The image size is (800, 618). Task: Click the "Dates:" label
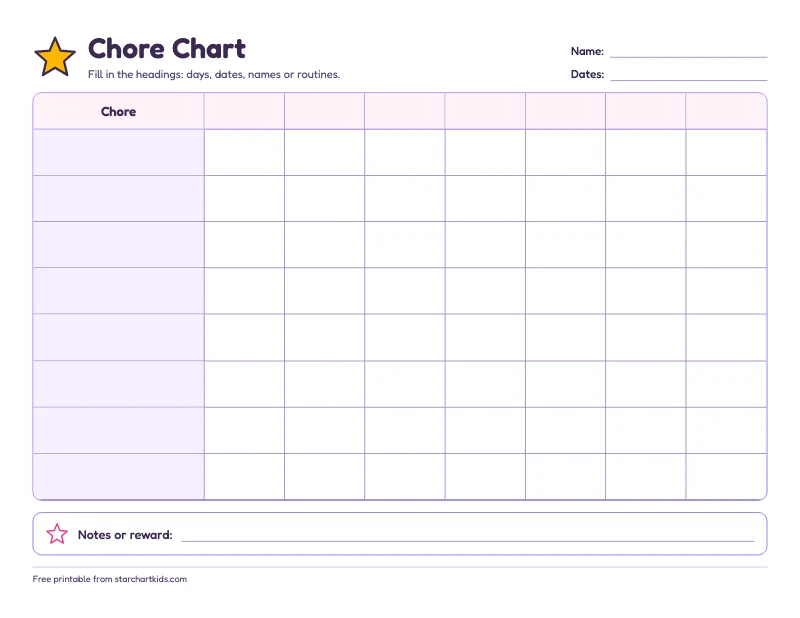587,74
